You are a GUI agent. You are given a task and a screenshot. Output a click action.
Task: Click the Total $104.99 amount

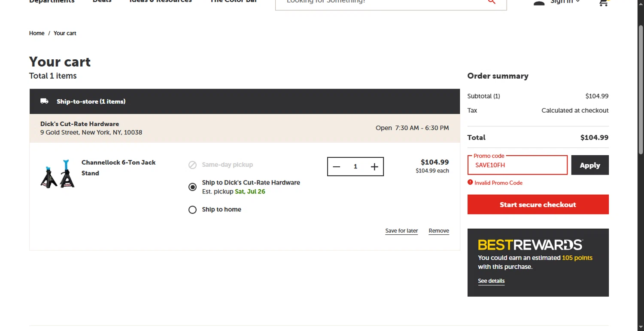pyautogui.click(x=594, y=138)
